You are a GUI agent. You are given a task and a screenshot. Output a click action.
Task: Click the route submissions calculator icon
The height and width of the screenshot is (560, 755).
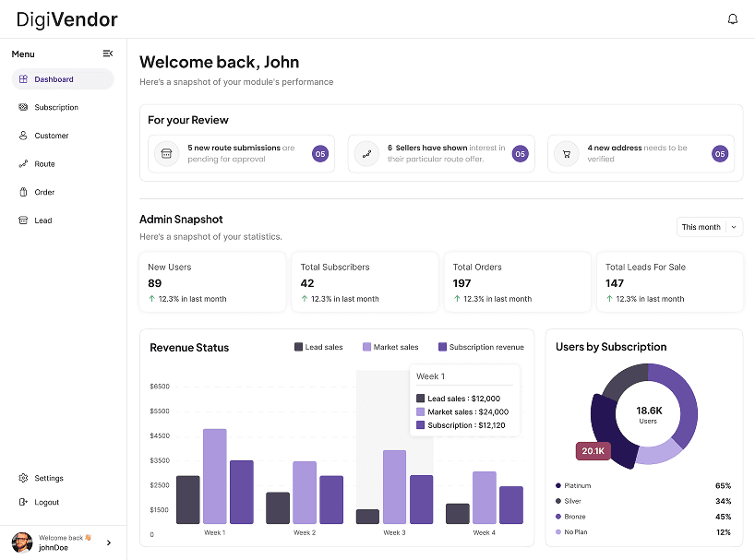[x=166, y=153]
